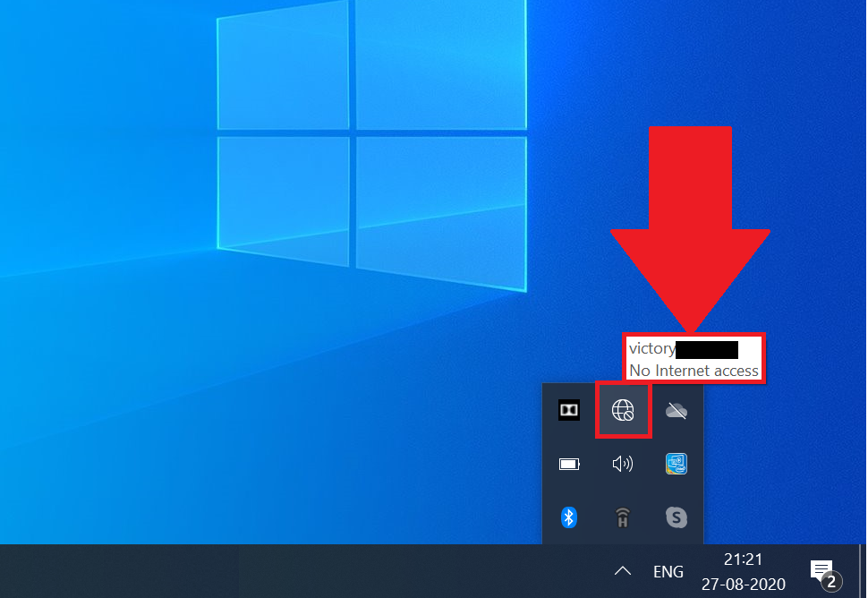Open the 27-08-2020 date calendar flyout
This screenshot has height=598, width=868.
pyautogui.click(x=743, y=584)
